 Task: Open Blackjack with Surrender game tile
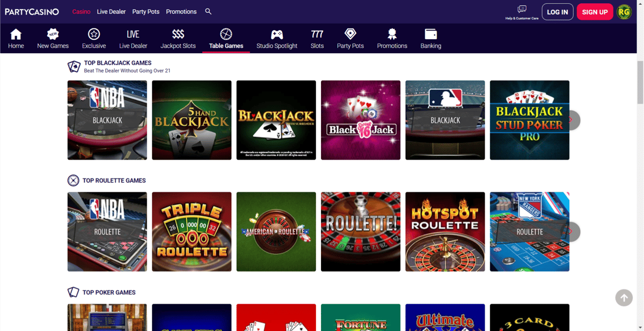coord(276,120)
